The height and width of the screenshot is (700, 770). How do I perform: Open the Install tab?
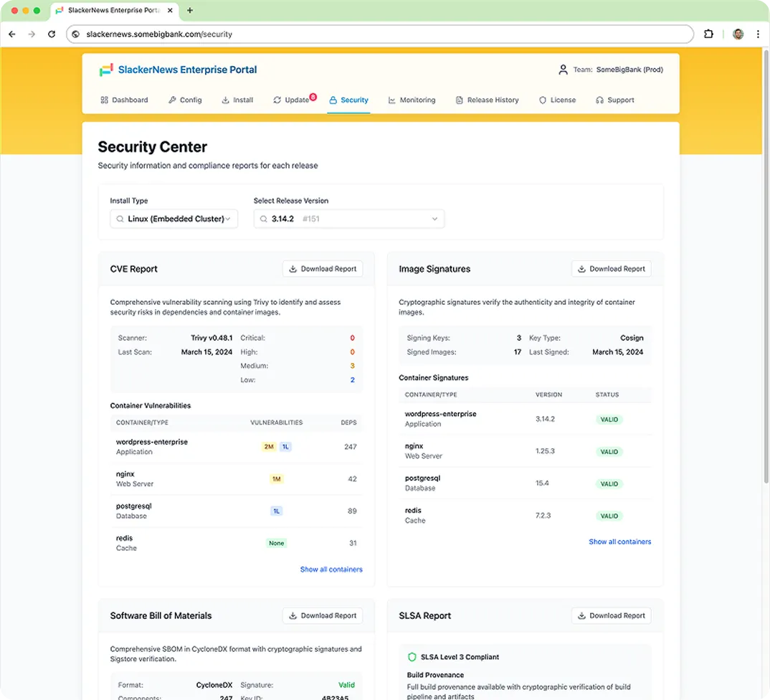[237, 100]
